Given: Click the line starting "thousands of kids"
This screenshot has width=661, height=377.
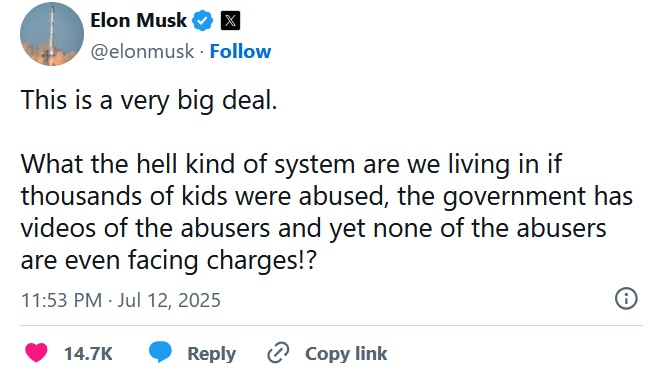Looking at the screenshot, I should pos(327,197).
